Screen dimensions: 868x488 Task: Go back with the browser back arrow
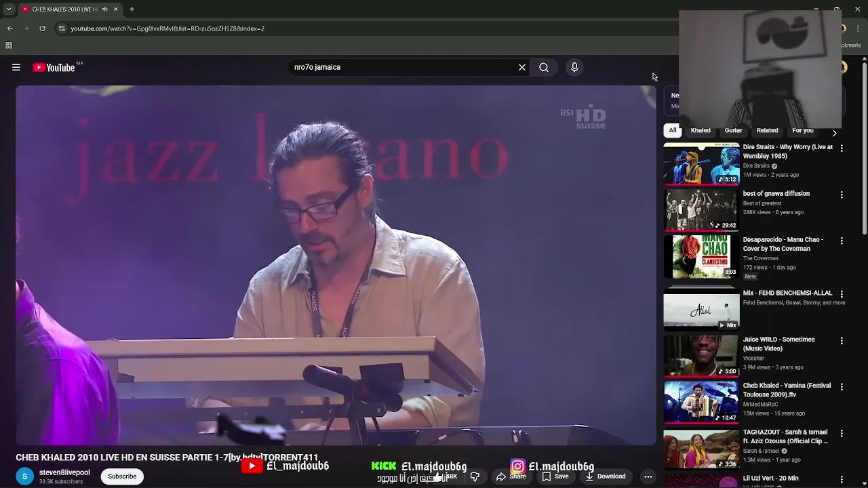click(10, 28)
